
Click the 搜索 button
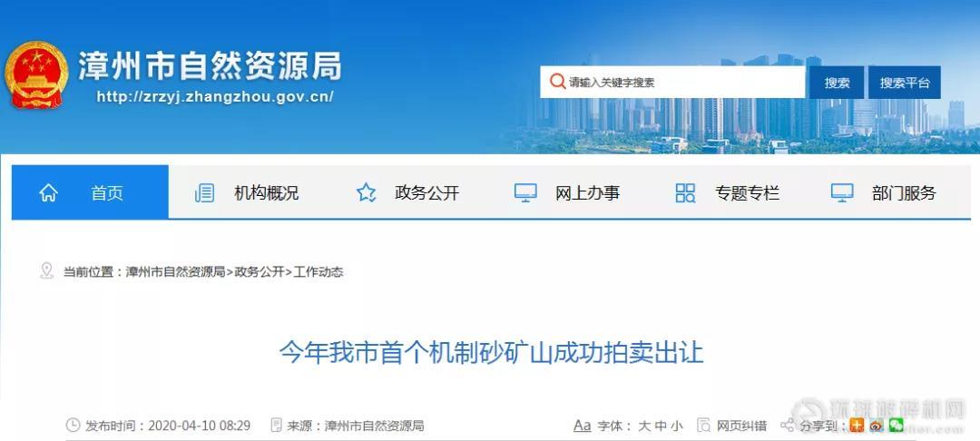click(837, 83)
